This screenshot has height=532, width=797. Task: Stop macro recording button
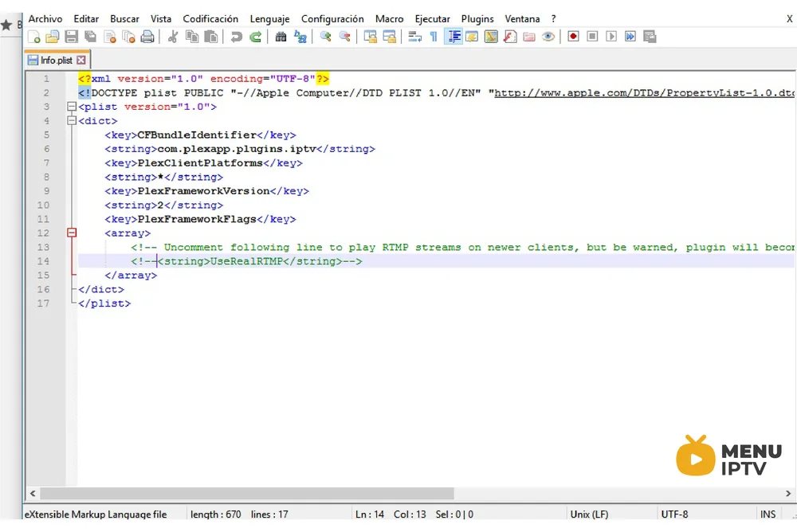pyautogui.click(x=592, y=37)
